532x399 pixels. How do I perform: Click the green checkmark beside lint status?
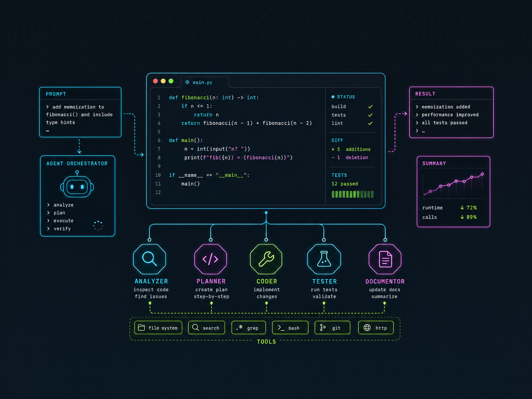370,123
